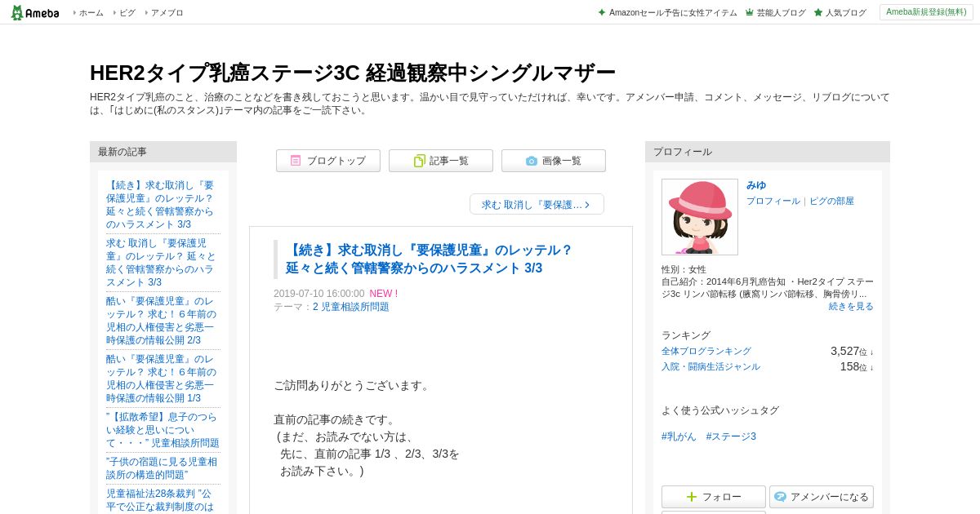Viewport: 980px width, 514px height.
Task: Expand profile with 続きを見る
Action: (x=851, y=306)
